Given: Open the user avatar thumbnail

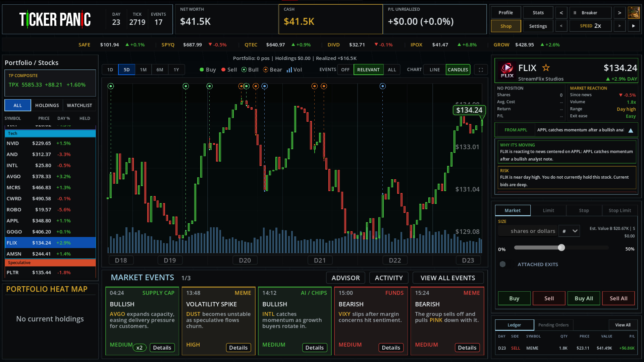Looking at the screenshot, I should [634, 13].
